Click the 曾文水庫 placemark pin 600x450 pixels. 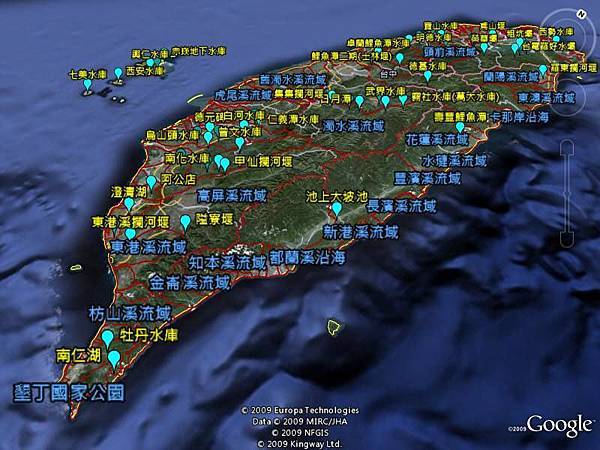(240, 143)
